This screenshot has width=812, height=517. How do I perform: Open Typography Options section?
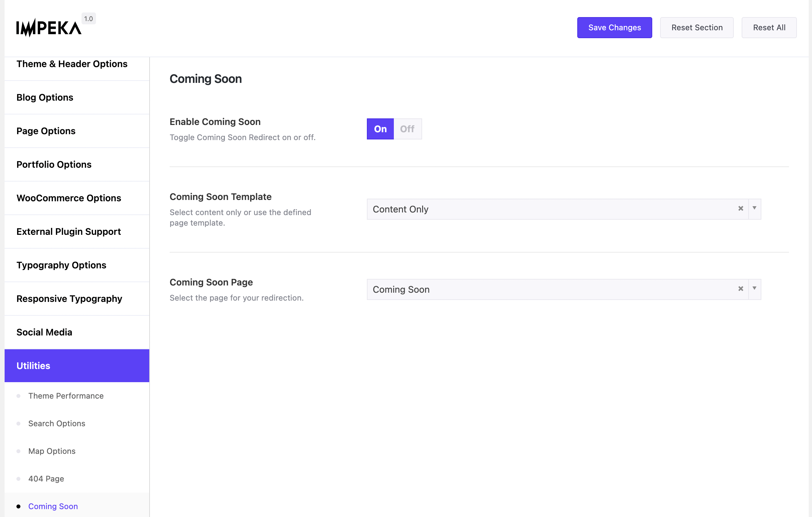tap(61, 265)
